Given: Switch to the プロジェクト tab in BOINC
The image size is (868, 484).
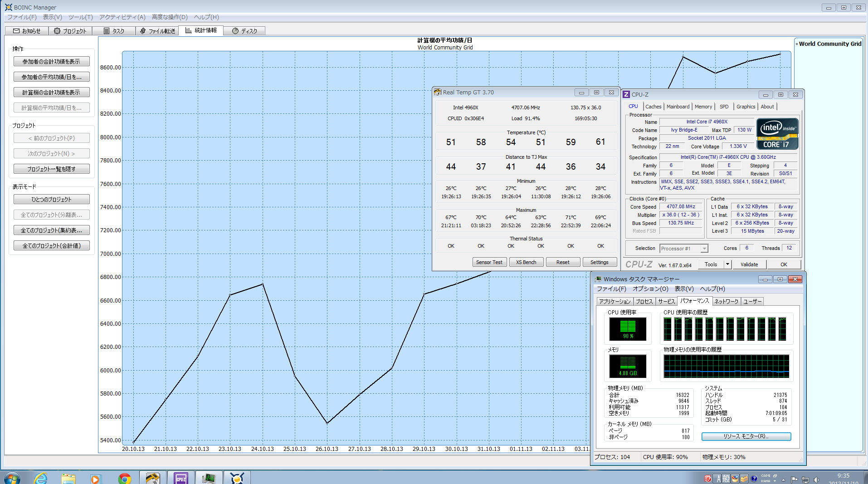Looking at the screenshot, I should pyautogui.click(x=70, y=31).
